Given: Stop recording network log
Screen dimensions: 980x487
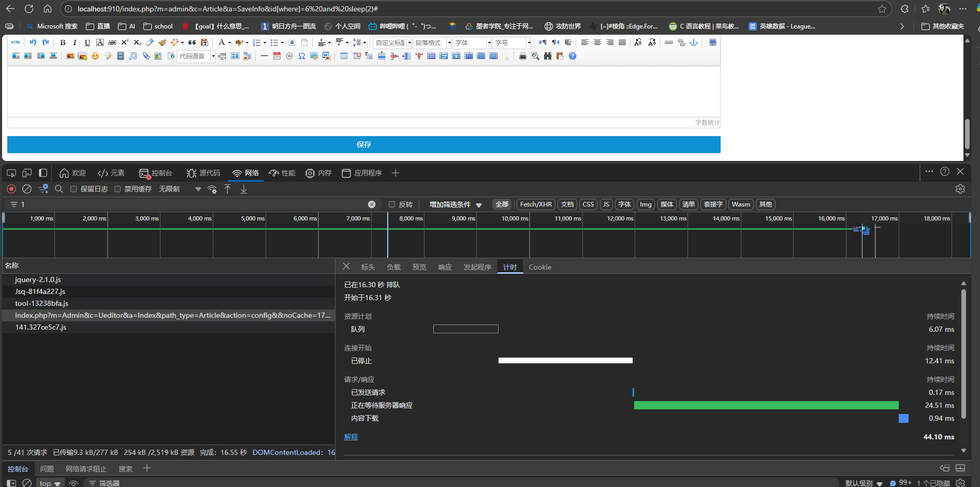Looking at the screenshot, I should point(11,189).
